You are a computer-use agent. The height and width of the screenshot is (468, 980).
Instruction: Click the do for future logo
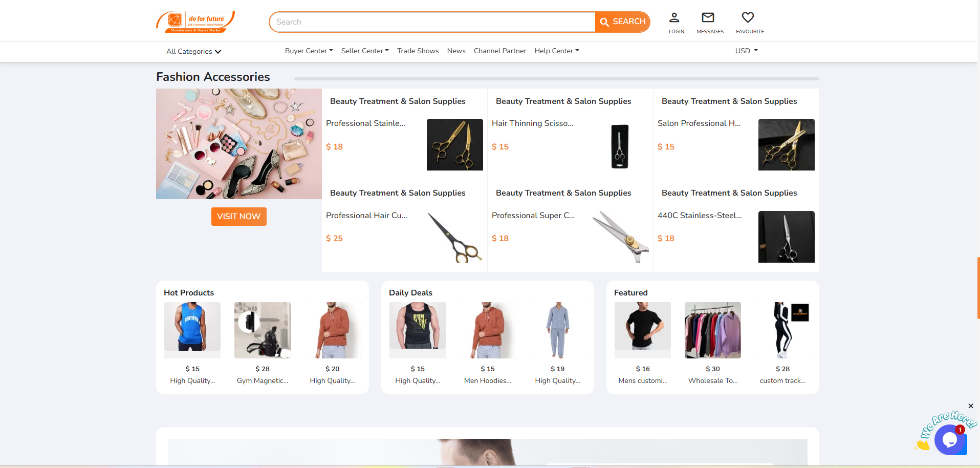(195, 22)
